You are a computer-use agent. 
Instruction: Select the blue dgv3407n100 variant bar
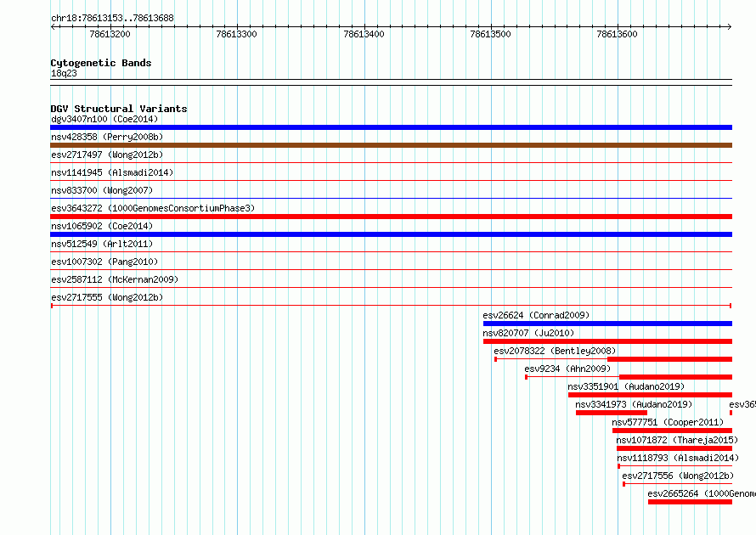click(x=391, y=127)
